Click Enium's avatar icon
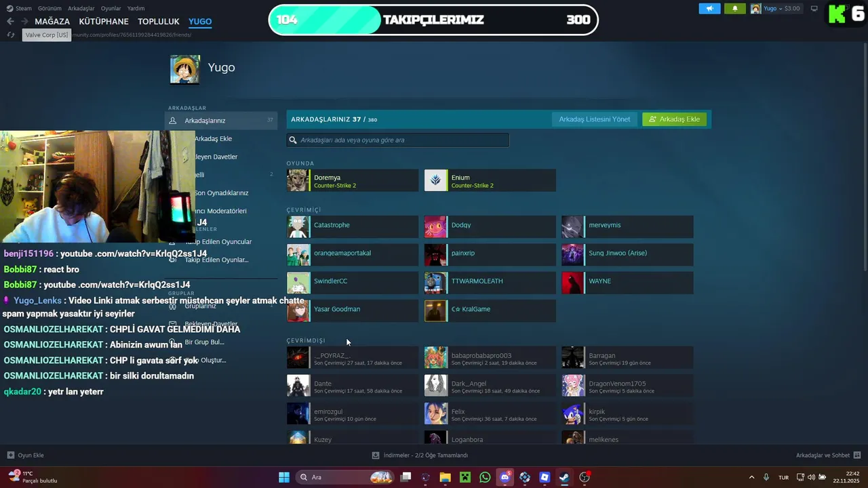 pos(436,180)
